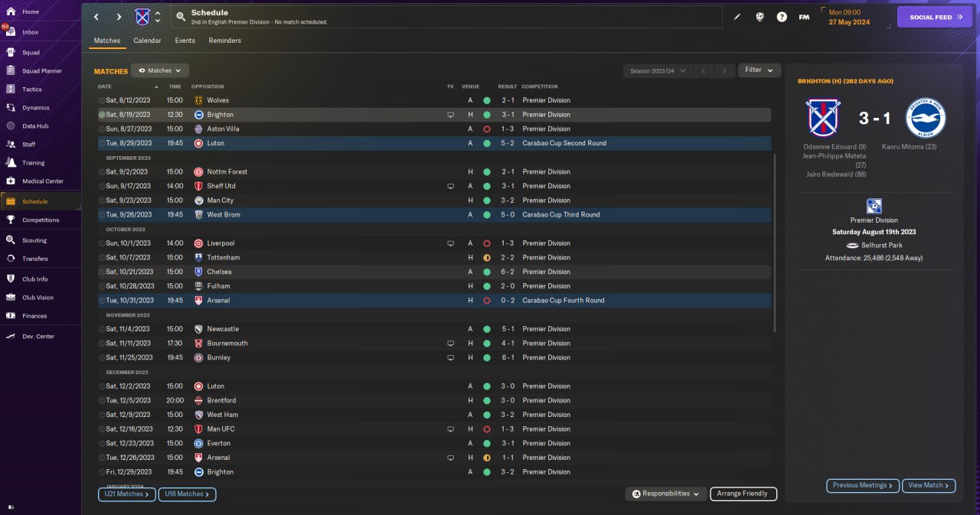Open the Tactics sidebar icon

point(11,90)
